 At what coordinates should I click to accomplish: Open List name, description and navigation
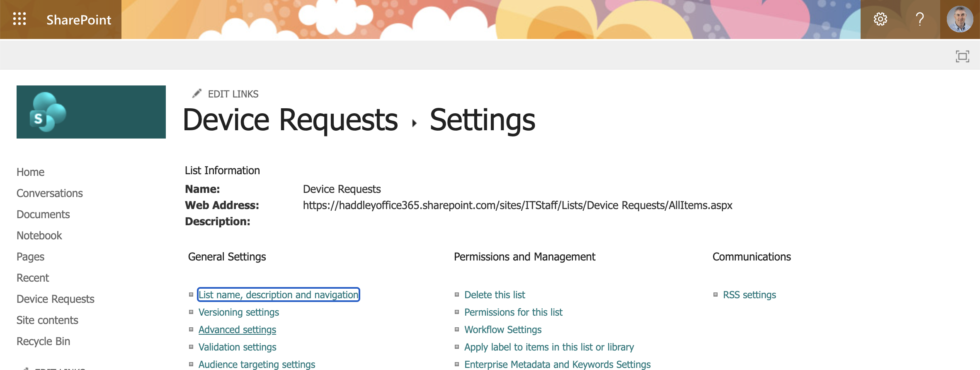point(279,295)
